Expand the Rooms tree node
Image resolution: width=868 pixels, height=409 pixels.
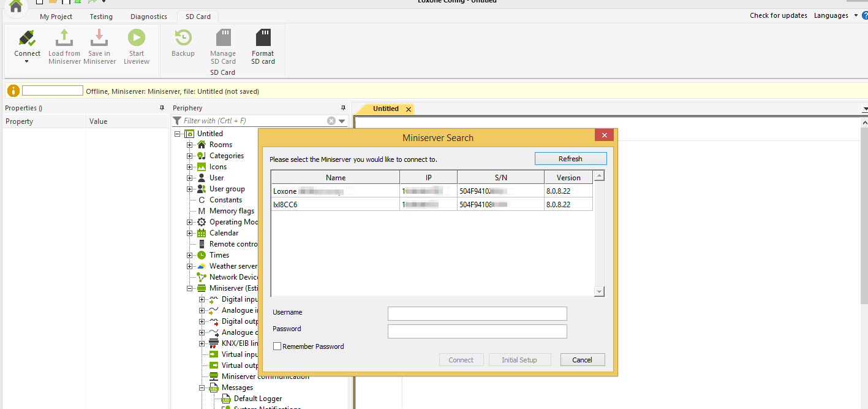(x=189, y=144)
